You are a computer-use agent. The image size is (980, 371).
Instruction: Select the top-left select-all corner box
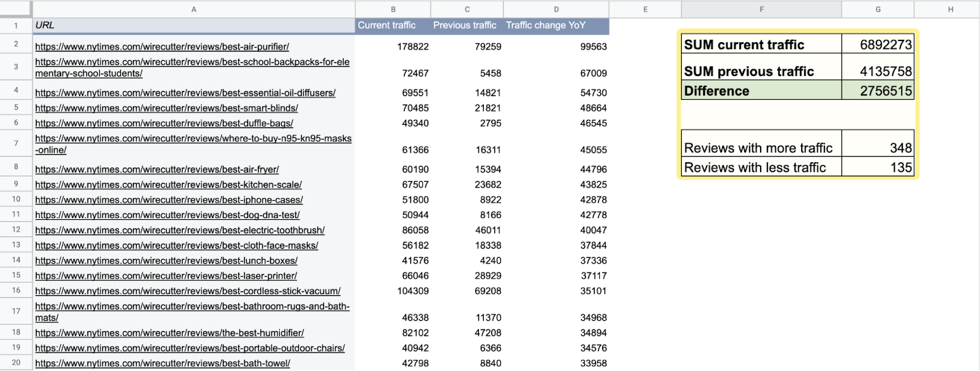click(16, 9)
